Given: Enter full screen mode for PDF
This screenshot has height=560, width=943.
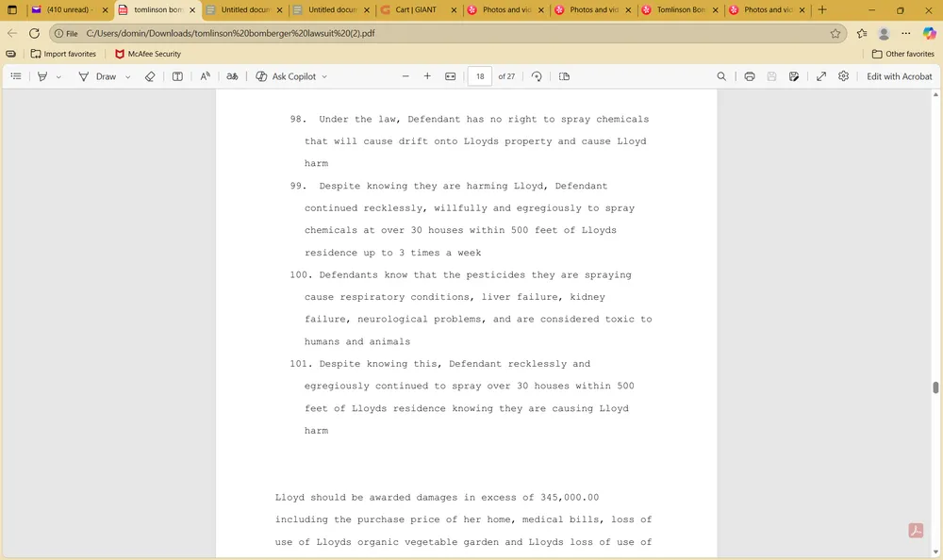Looking at the screenshot, I should (820, 76).
